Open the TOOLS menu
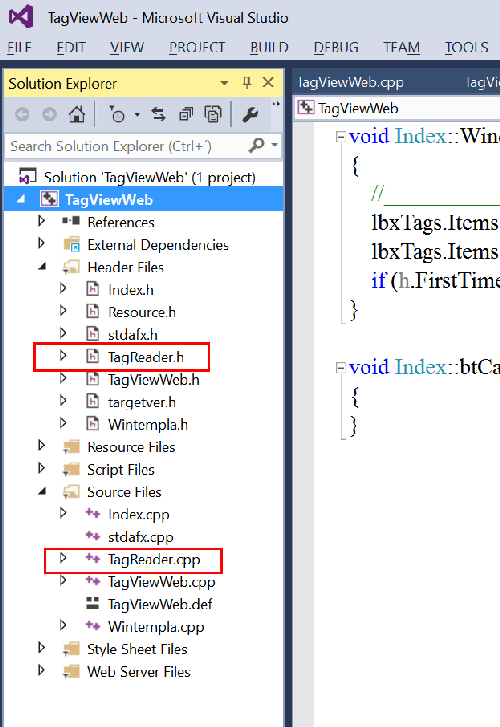Screen dimensions: 500x727 point(466,47)
